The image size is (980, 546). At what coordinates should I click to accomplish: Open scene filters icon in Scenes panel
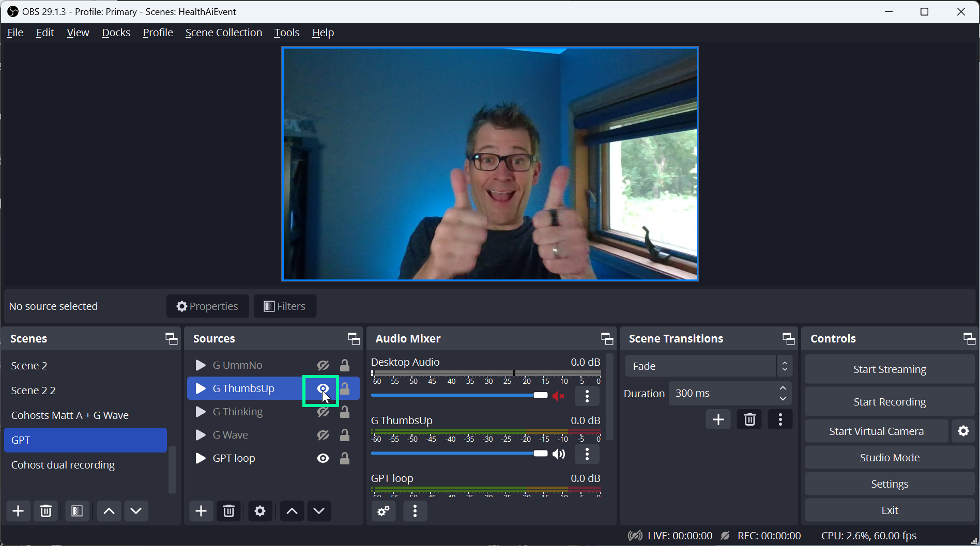(x=76, y=511)
